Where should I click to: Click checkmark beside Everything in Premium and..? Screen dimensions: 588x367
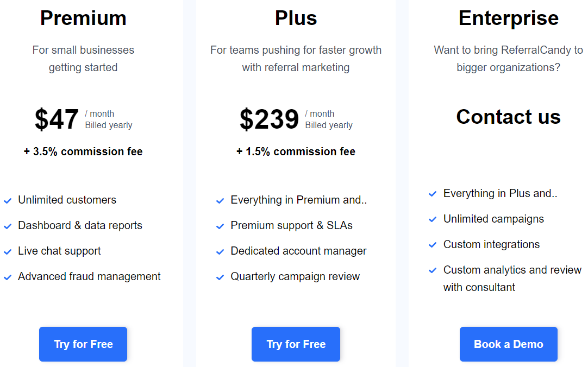coord(220,201)
